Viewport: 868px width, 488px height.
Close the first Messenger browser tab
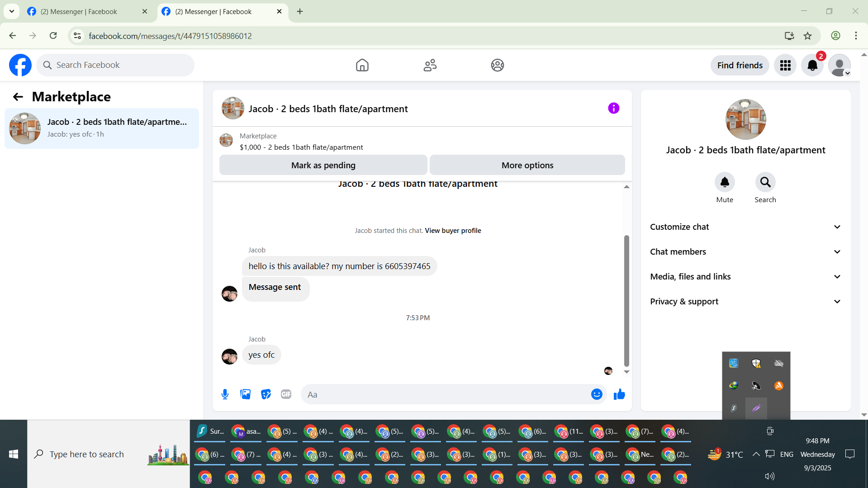tap(145, 12)
